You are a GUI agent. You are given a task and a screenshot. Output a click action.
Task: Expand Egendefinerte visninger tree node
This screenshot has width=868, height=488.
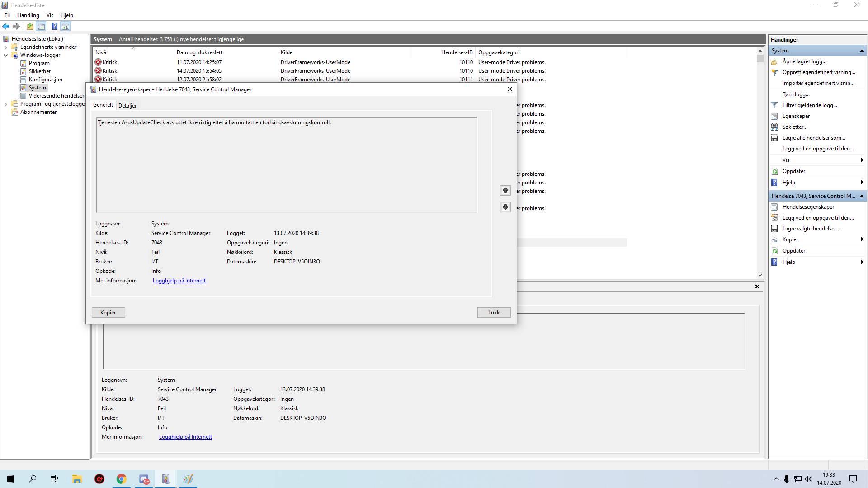click(x=5, y=47)
